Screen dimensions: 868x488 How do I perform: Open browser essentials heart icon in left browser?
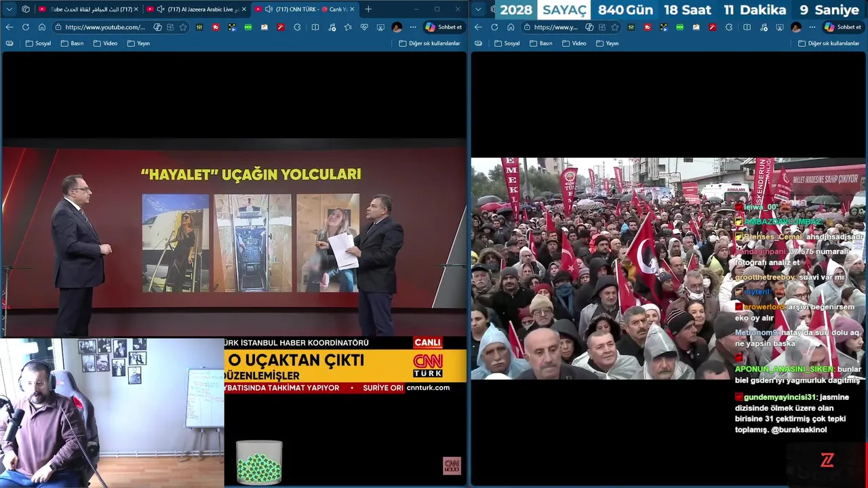tap(364, 27)
